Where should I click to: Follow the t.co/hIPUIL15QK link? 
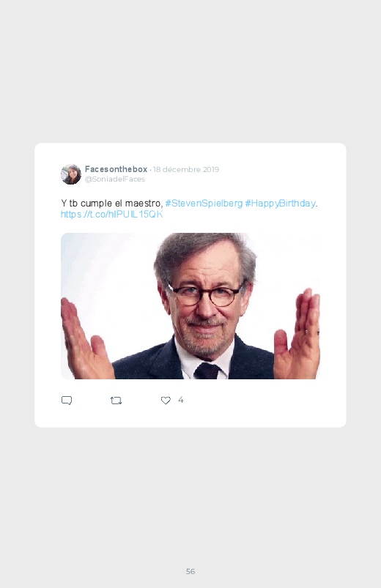tap(112, 215)
